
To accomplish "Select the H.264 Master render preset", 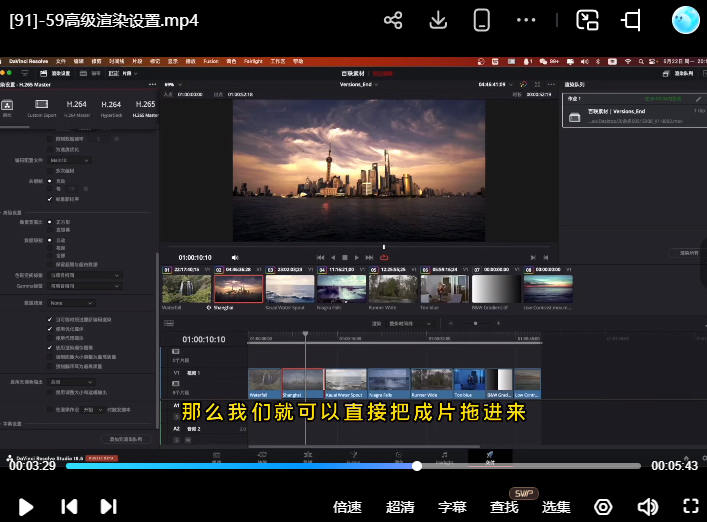I will point(77,108).
